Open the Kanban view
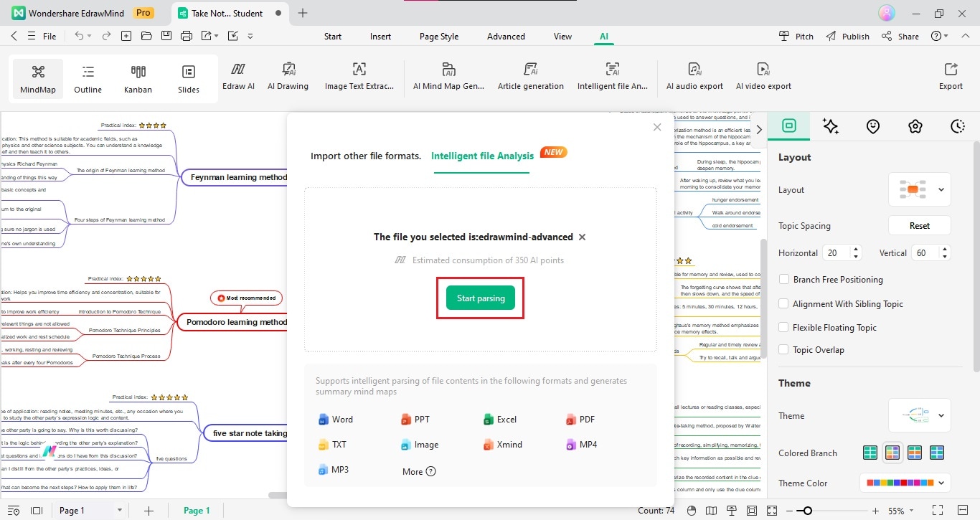This screenshot has height=520, width=980. tap(138, 79)
